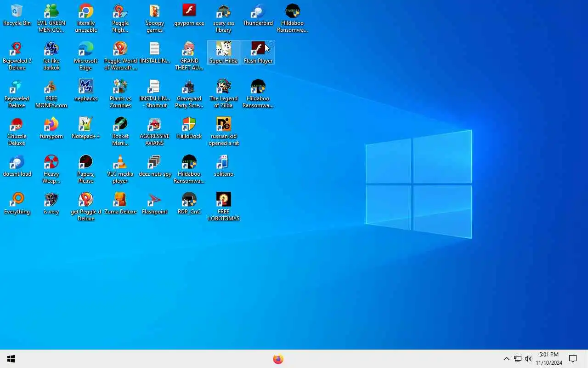Select the Peggle Nigh... shortcut
Viewport: 588px width, 368px height.
[120, 18]
